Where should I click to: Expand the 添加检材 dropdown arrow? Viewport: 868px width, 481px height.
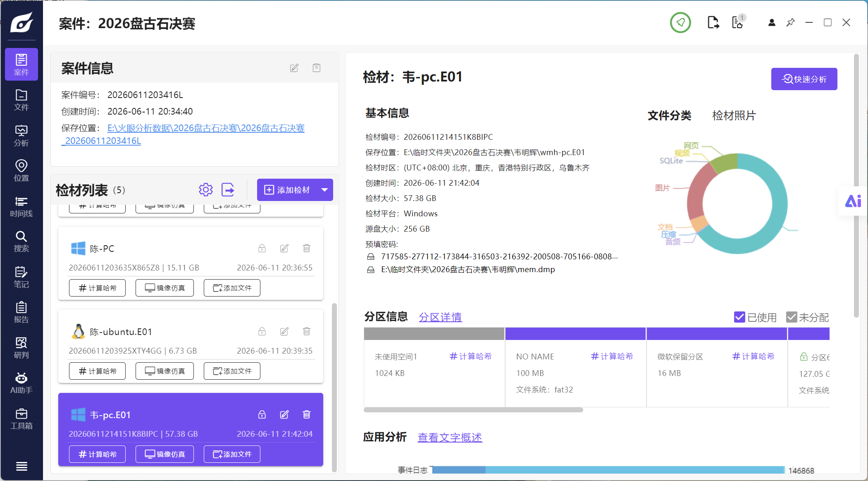[x=325, y=190]
